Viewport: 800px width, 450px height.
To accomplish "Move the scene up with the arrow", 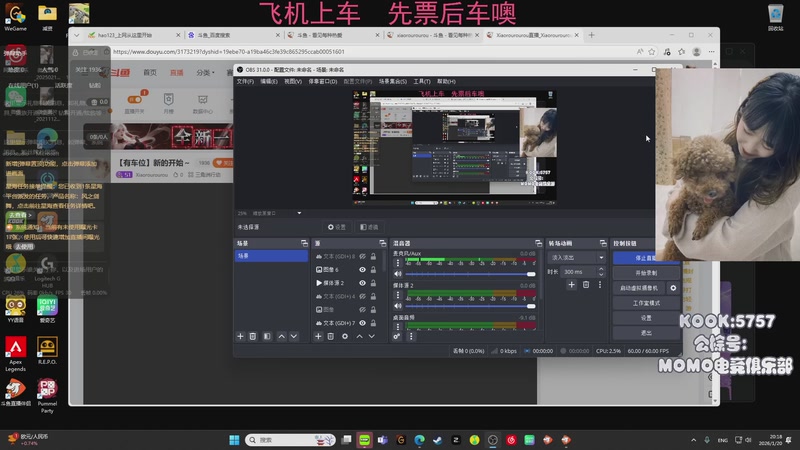I will click(281, 336).
